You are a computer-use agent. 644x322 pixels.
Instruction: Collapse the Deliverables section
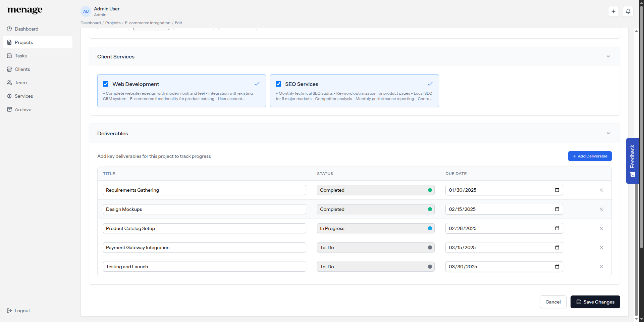click(608, 133)
